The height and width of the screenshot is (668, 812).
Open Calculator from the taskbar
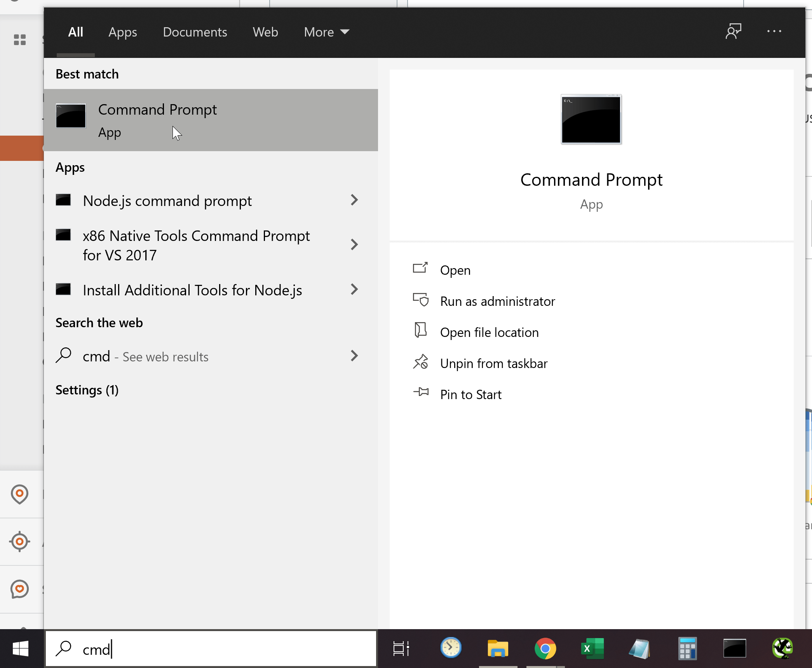pyautogui.click(x=687, y=648)
